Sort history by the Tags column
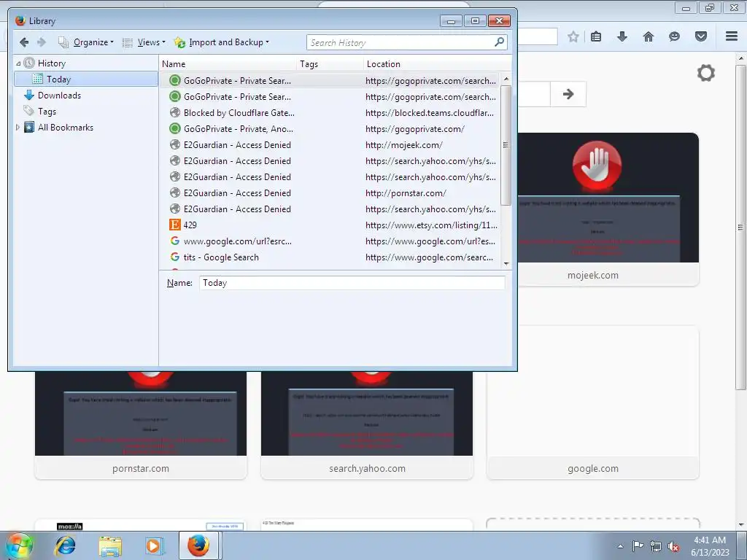Viewport: 747px width, 560px height. (330, 64)
